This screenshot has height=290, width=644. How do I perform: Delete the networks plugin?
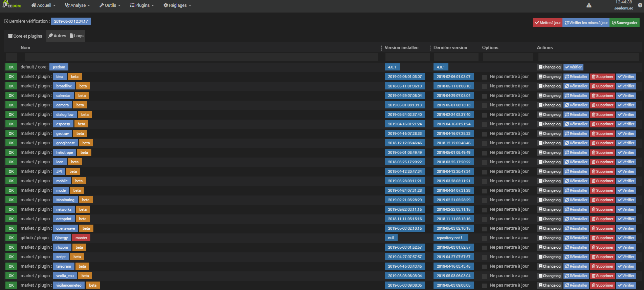(602, 209)
